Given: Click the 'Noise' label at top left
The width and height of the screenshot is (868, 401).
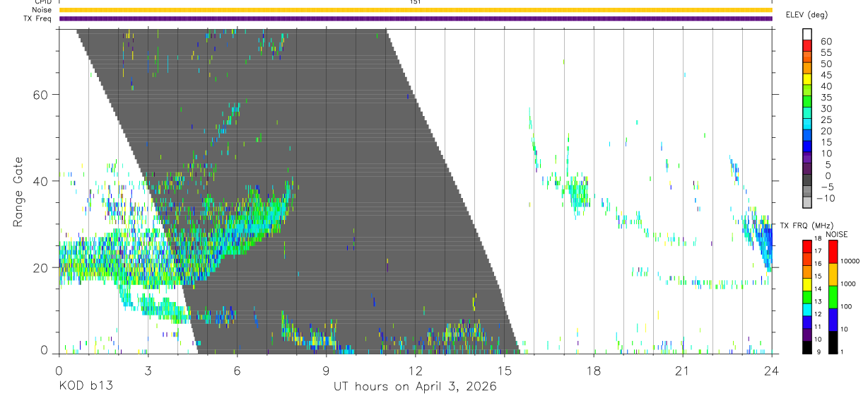Looking at the screenshot, I should coord(42,10).
